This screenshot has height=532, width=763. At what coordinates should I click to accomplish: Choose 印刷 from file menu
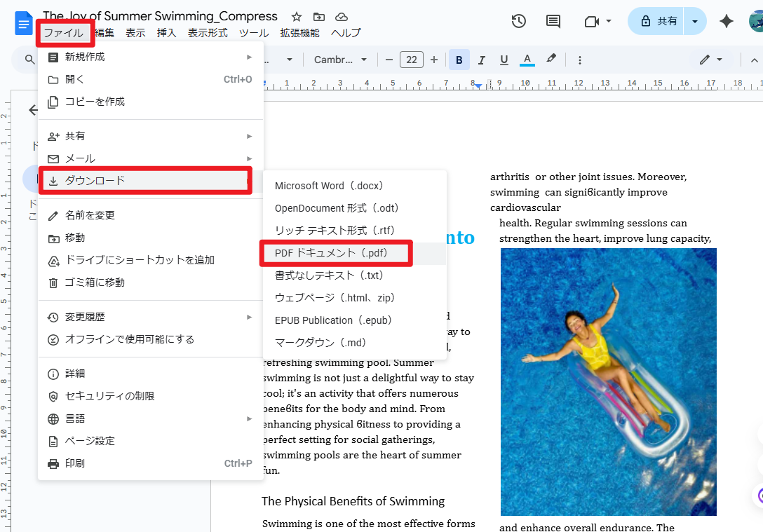(151, 463)
